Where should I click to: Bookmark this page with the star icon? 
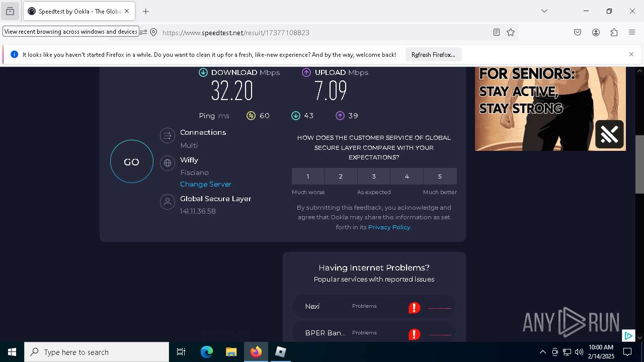(x=511, y=32)
